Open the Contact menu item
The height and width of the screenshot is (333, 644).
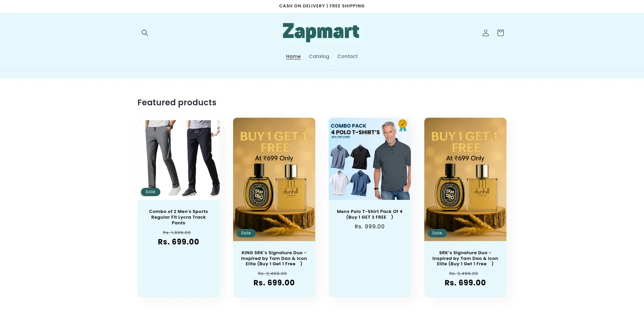coord(347,56)
